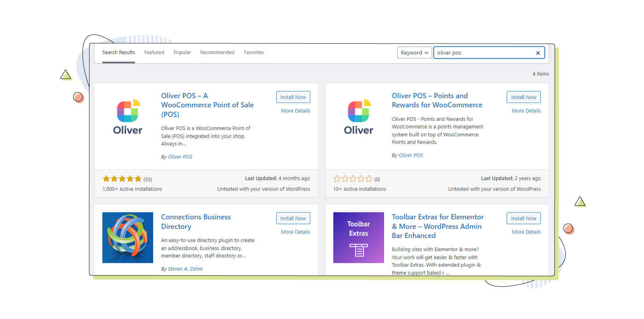Viewport: 644px width, 319px height.
Task: Clear the oliver pos search text
Action: point(538,53)
